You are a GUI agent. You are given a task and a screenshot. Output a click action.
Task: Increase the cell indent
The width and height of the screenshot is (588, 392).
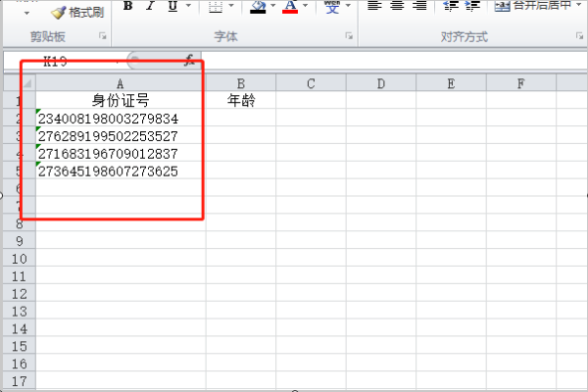click(472, 6)
